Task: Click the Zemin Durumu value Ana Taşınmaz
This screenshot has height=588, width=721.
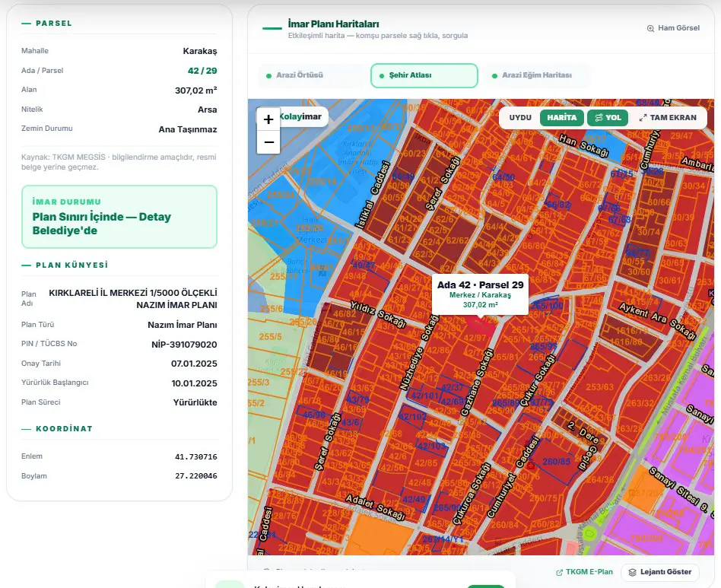Action: [x=188, y=129]
